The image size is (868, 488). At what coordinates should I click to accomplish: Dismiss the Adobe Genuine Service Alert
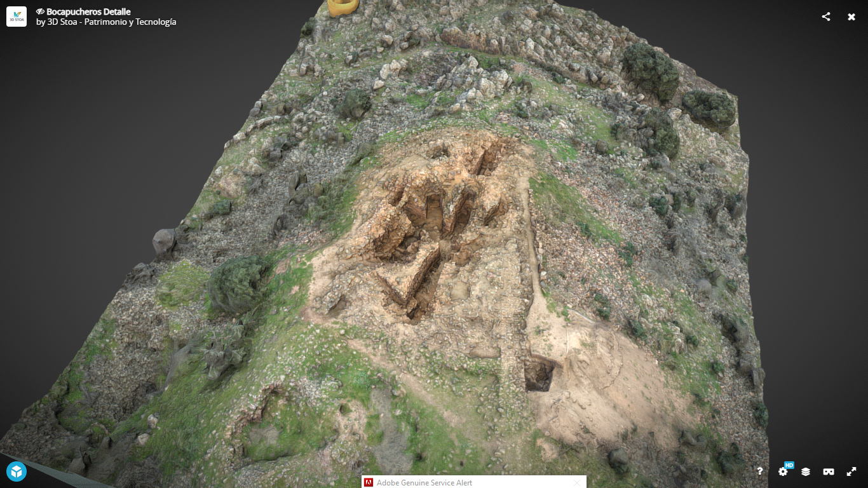tap(577, 483)
